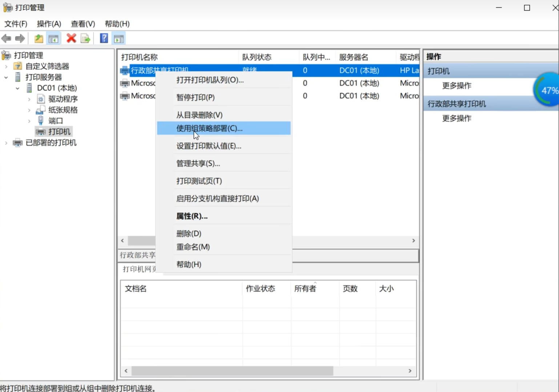Click the DC01 (本地) server icon in tree
559x392 pixels.
pyautogui.click(x=29, y=88)
